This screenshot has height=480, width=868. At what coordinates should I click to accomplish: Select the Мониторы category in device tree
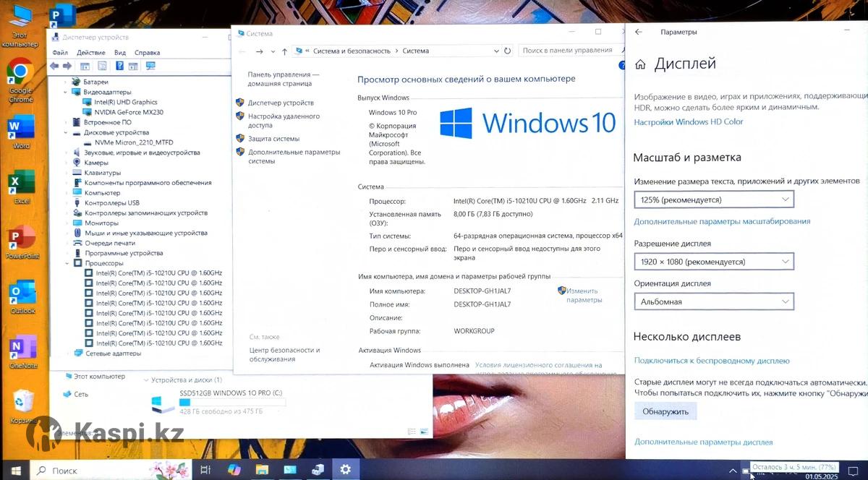pos(101,223)
